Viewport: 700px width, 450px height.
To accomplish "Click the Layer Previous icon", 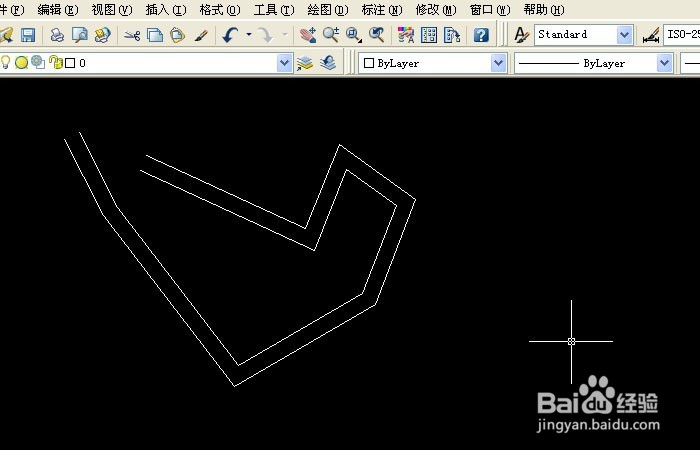I will coord(328,63).
